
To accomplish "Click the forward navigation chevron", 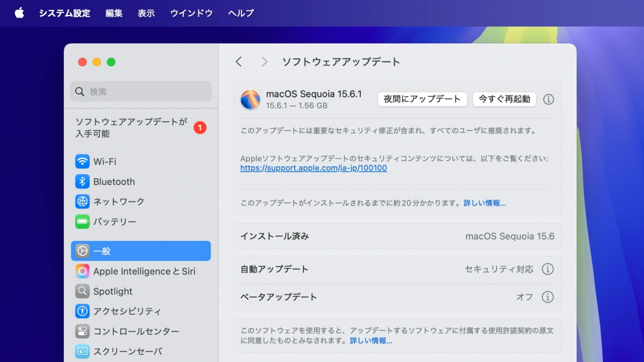I will point(264,61).
